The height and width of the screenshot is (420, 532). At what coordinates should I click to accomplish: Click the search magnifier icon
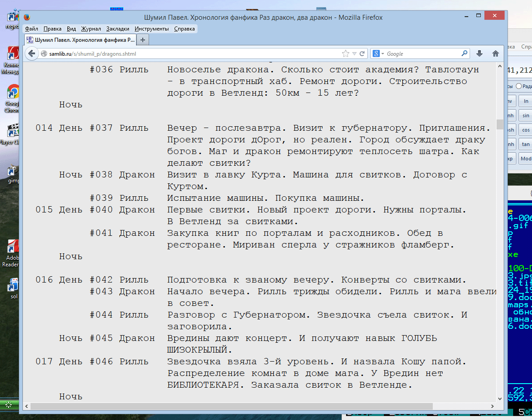[x=465, y=53]
